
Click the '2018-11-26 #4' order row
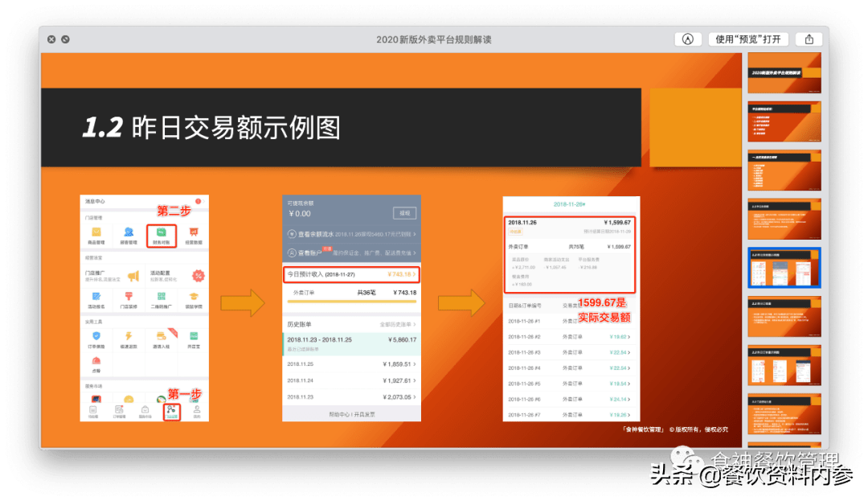tap(571, 368)
